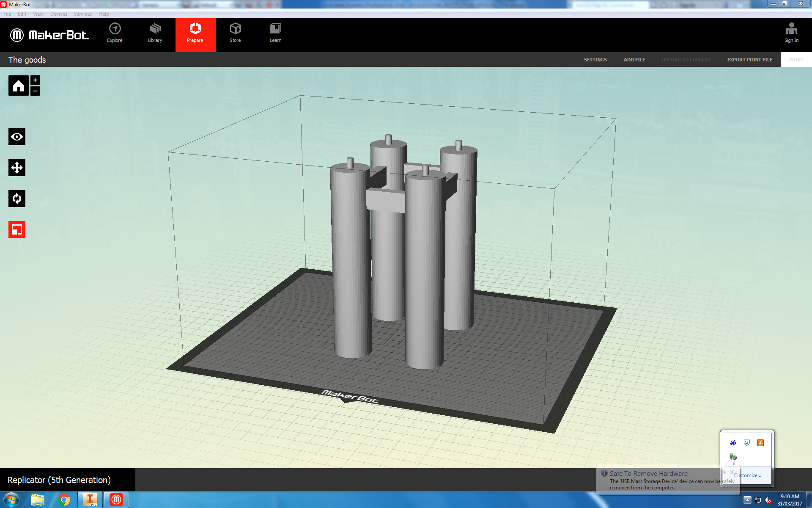812x508 pixels.
Task: Click the Safe To Remove Hardware notification
Action: pos(668,480)
